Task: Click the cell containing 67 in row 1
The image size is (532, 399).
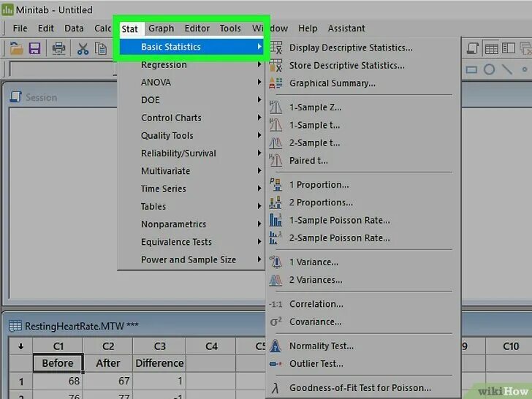Action: [108, 381]
